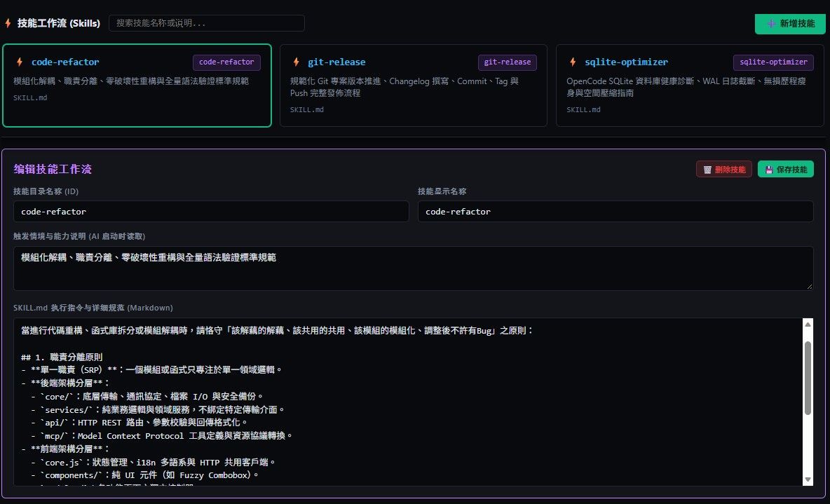Click the "## 1. 職責分離原則" line in the editor
The width and height of the screenshot is (830, 504).
coord(62,357)
